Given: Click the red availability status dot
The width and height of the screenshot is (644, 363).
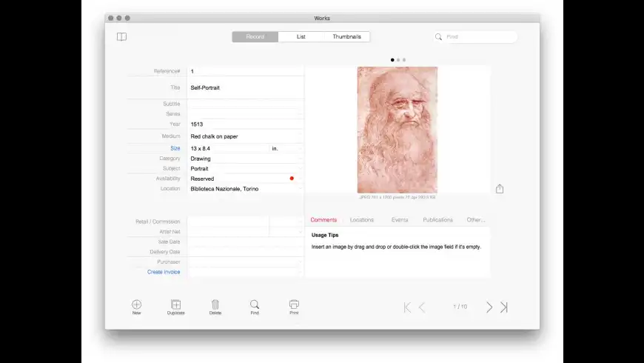Looking at the screenshot, I should (292, 179).
